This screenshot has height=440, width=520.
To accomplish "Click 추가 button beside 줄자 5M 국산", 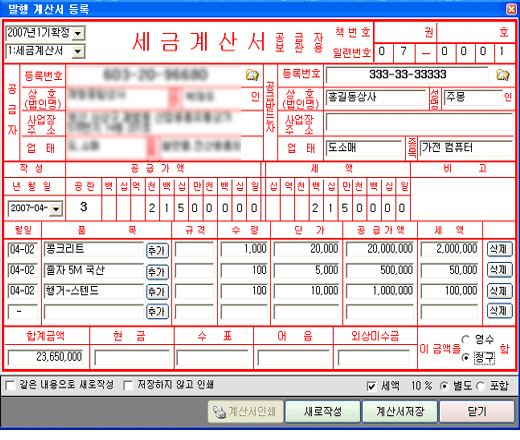I will (157, 272).
